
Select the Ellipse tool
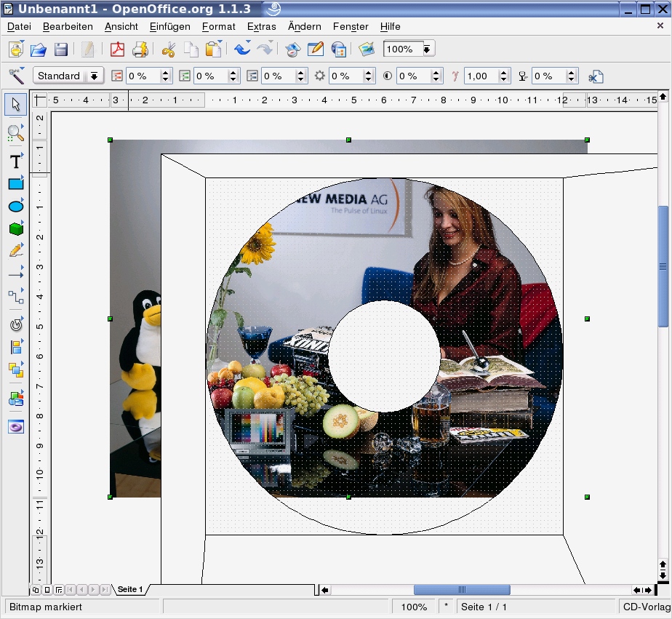click(x=16, y=205)
